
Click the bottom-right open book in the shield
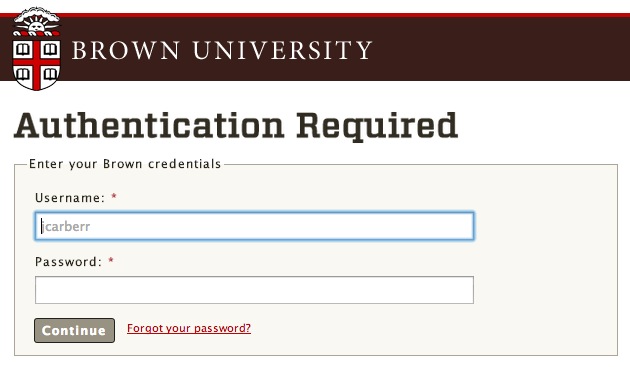(x=50, y=74)
